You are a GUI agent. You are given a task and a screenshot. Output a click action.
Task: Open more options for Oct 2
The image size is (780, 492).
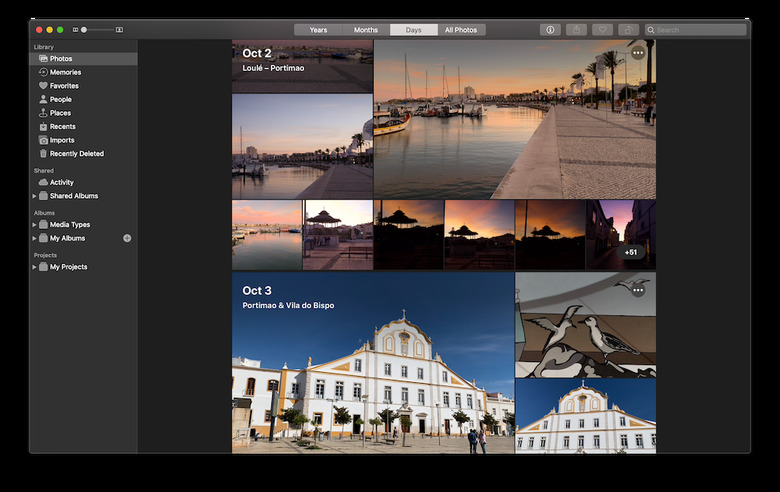click(638, 53)
